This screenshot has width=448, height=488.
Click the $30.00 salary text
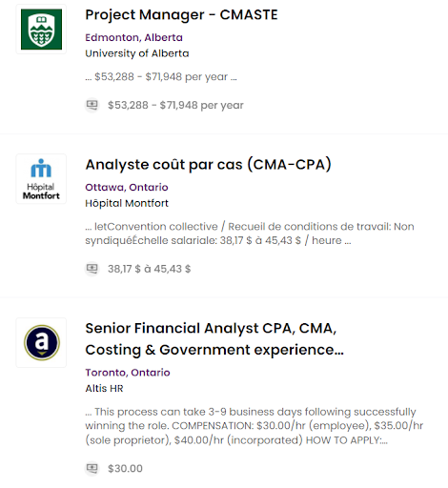[125, 469]
